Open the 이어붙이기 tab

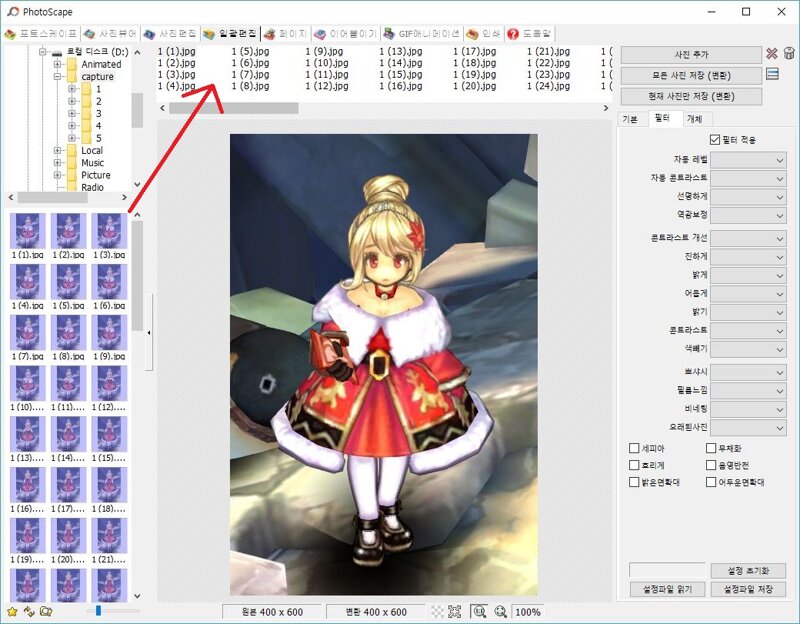coord(345,34)
